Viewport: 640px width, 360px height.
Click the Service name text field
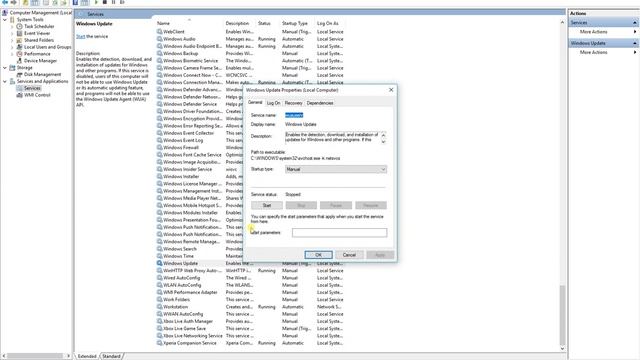click(294, 115)
